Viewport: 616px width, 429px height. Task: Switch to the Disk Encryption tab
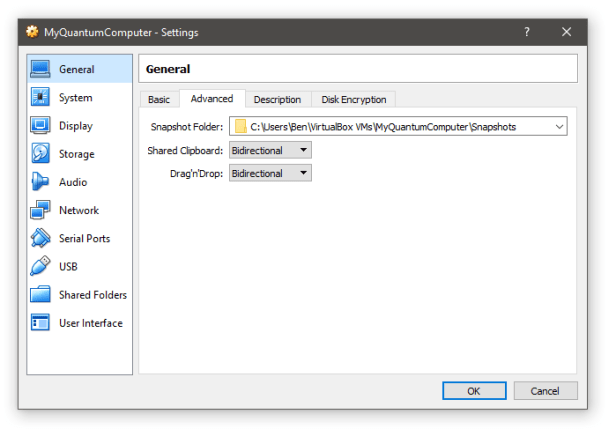coord(354,99)
